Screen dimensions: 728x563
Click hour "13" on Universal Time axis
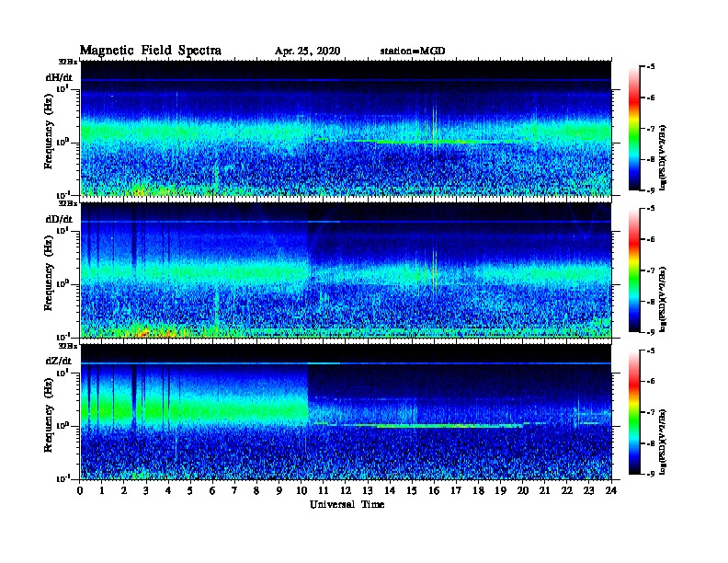(x=368, y=490)
